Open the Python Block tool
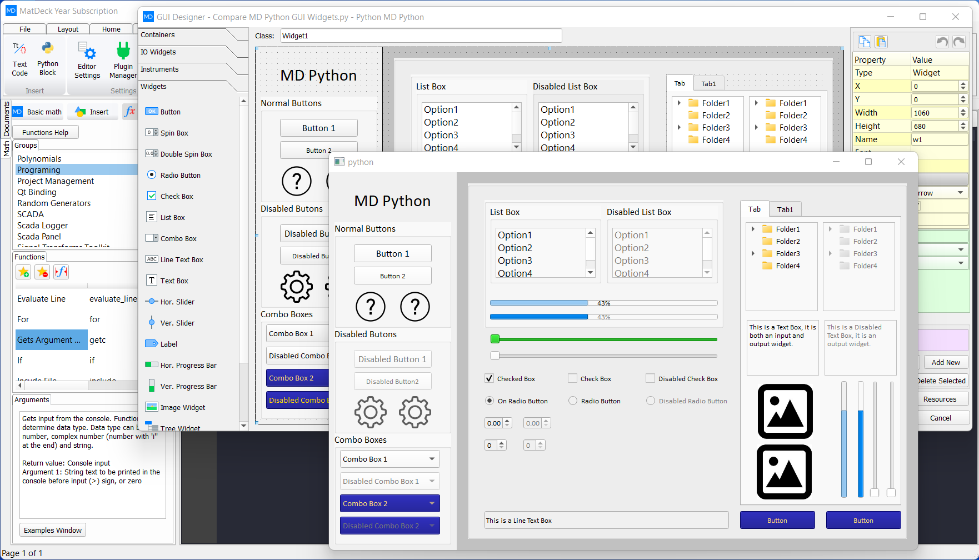This screenshot has height=560, width=979. [x=47, y=59]
